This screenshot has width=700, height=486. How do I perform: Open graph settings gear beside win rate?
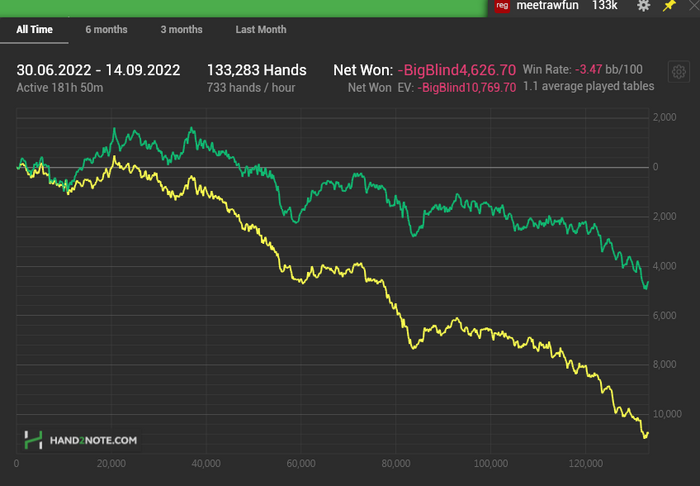tap(679, 71)
